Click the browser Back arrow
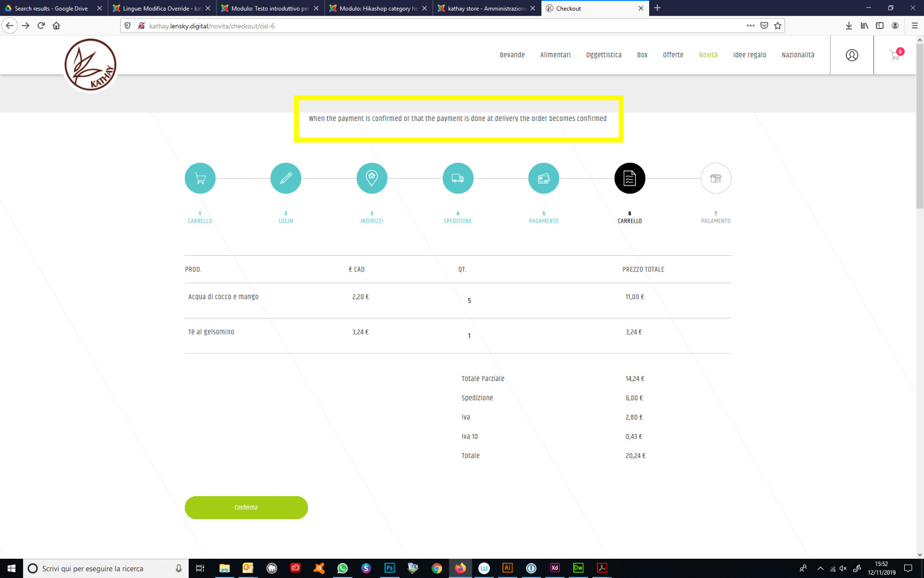 [x=10, y=26]
